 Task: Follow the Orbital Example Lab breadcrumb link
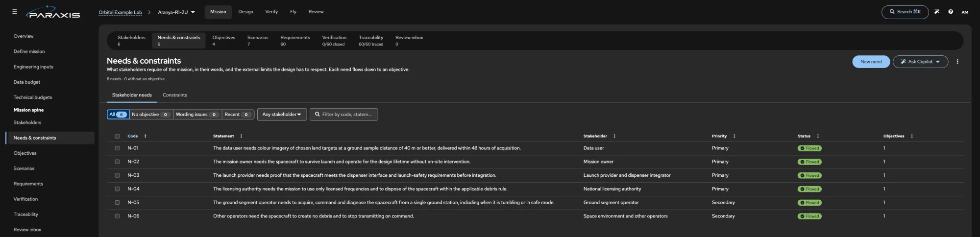120,12
